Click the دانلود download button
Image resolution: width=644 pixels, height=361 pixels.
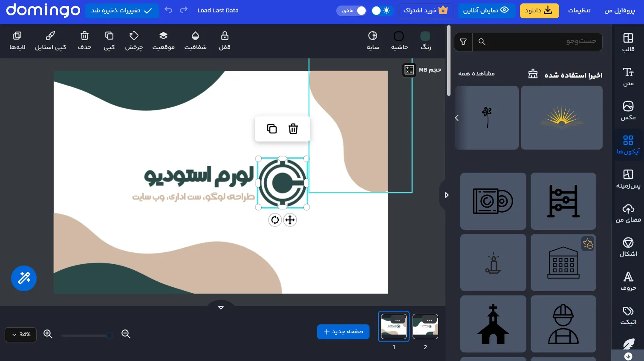(539, 10)
